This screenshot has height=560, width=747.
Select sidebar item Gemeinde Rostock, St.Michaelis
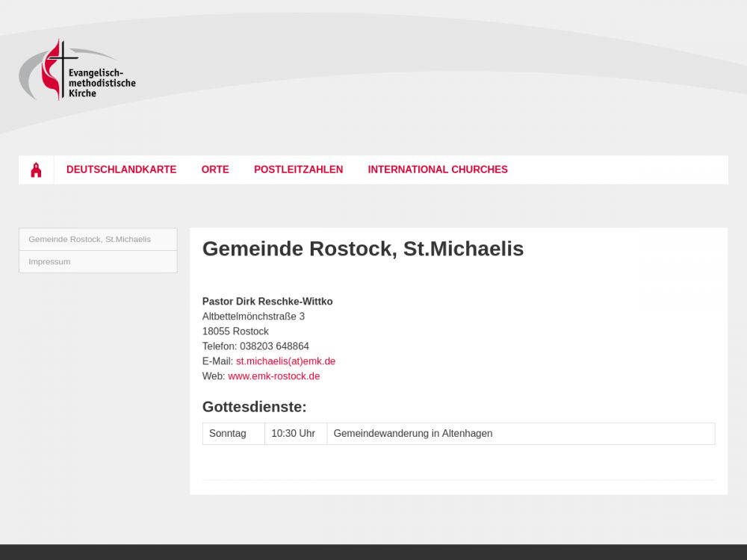pyautogui.click(x=90, y=240)
